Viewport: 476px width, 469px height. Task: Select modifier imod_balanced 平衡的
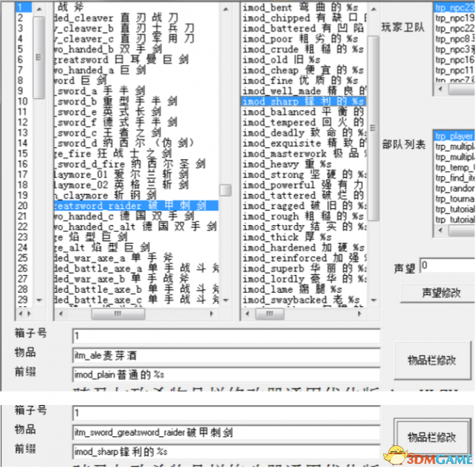[x=303, y=112]
